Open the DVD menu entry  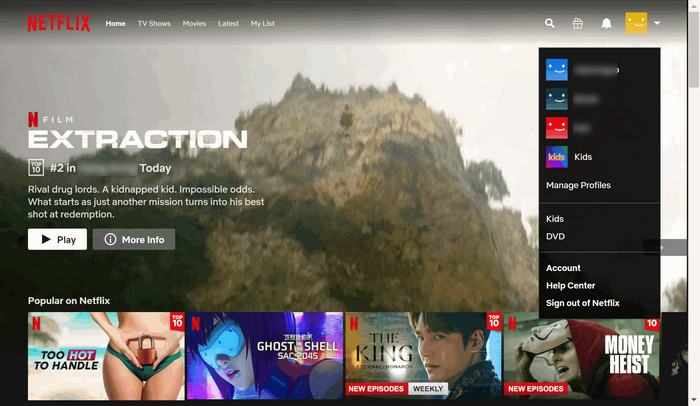pos(555,236)
